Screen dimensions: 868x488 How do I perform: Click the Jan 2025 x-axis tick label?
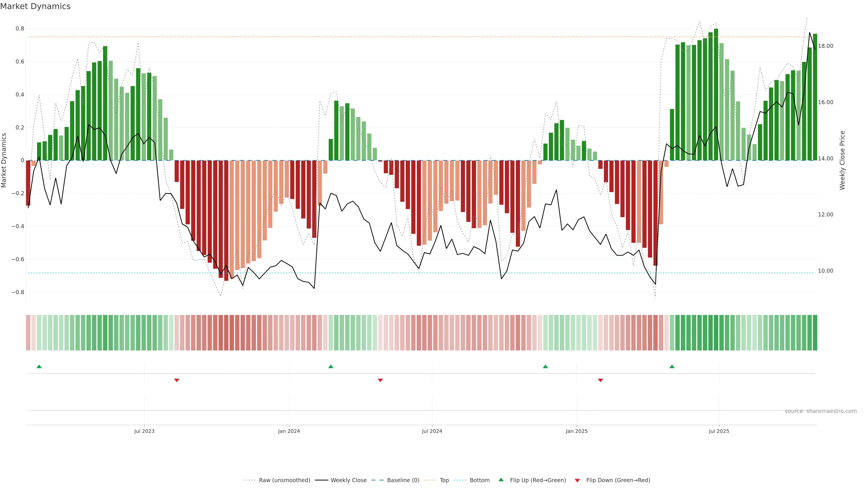click(x=577, y=431)
